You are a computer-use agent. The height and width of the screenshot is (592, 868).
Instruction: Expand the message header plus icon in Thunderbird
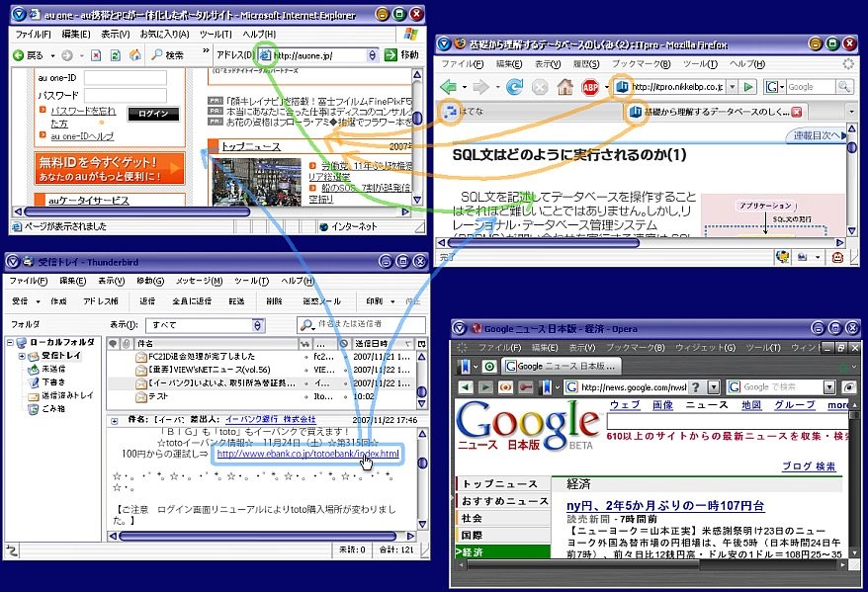pos(115,421)
